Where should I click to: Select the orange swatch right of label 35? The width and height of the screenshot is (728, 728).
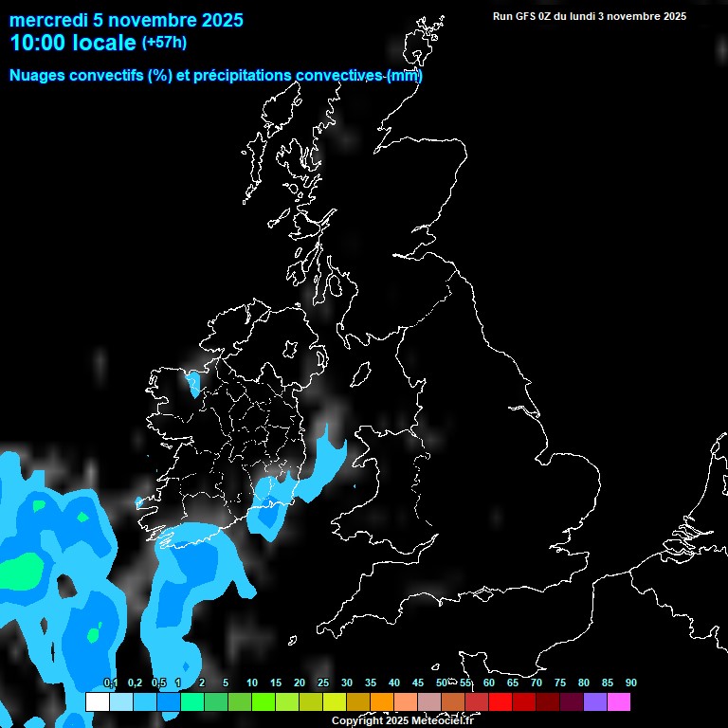(x=381, y=701)
